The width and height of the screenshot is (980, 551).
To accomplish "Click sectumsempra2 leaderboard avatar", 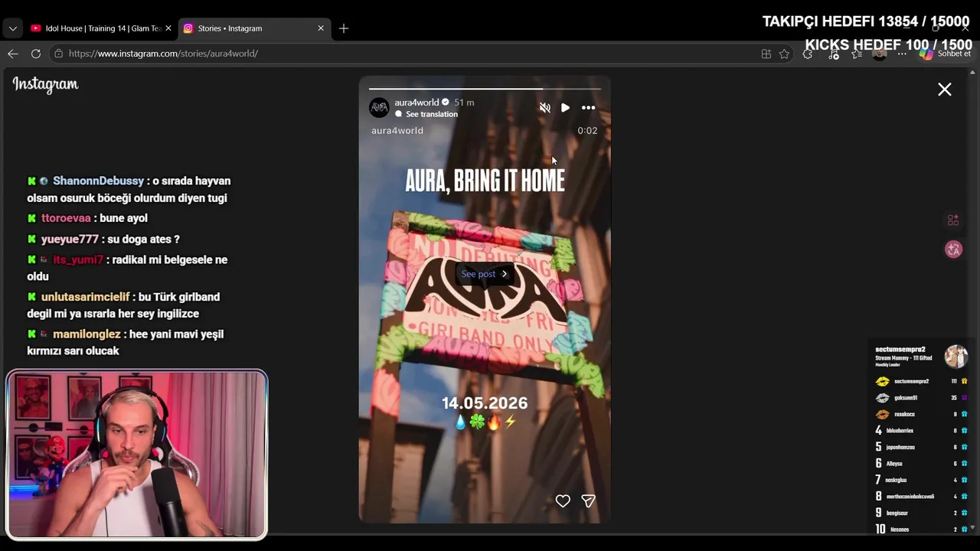I will coord(955,356).
